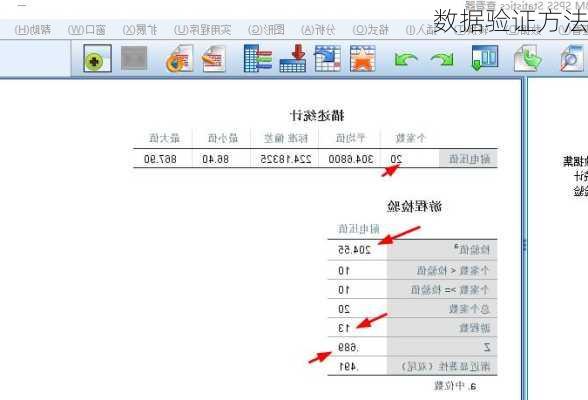
Task: Select the 描述统计 table title
Action: coord(317,115)
